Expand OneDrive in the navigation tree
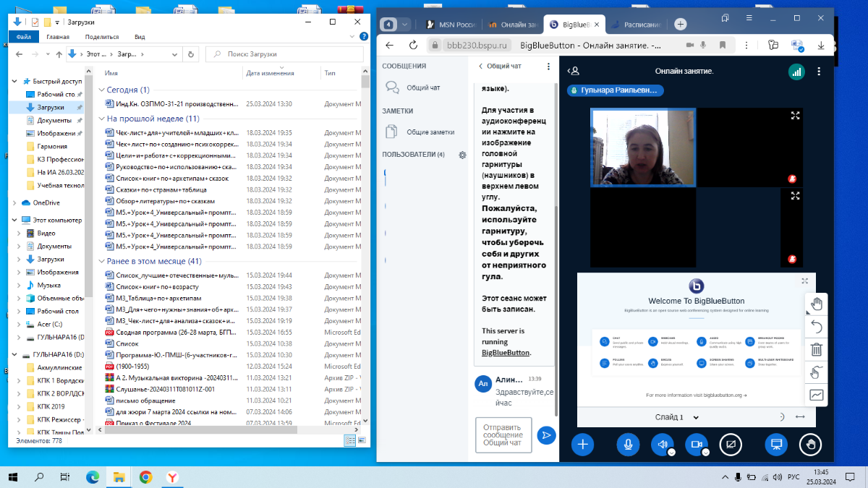The height and width of the screenshot is (488, 868). (17, 203)
